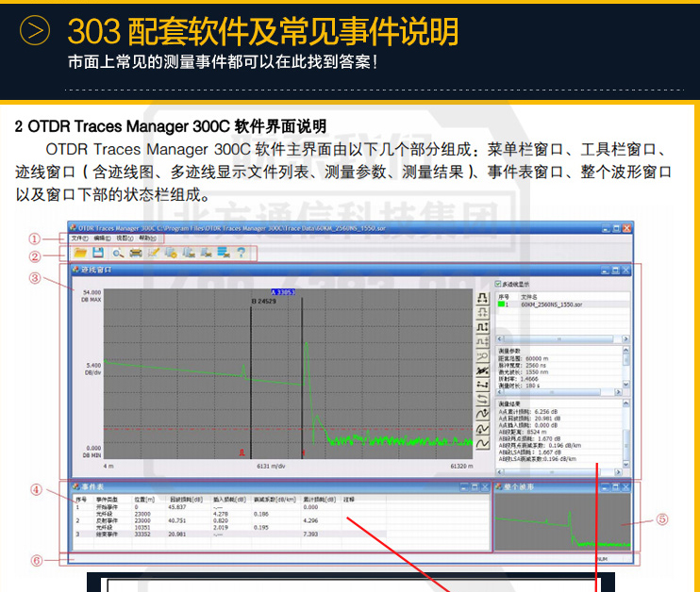Screen dimensions: 700x592
Task: Click the 45.837 return loss cell
Action: pyautogui.click(x=176, y=507)
